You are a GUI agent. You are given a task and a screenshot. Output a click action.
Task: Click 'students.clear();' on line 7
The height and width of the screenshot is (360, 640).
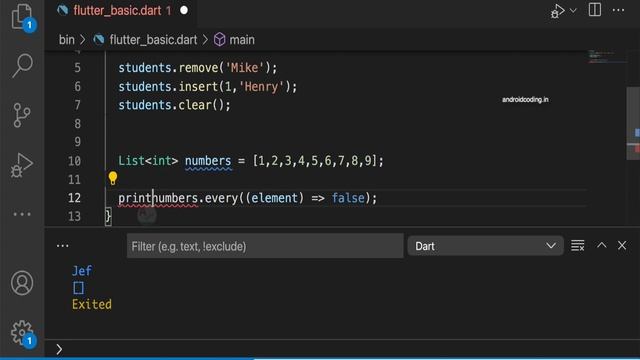pyautogui.click(x=174, y=105)
